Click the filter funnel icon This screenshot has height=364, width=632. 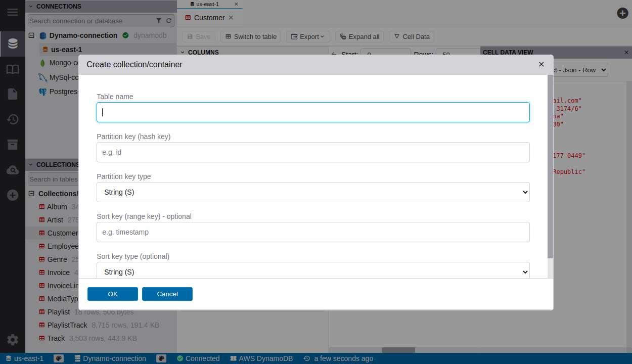click(x=159, y=21)
